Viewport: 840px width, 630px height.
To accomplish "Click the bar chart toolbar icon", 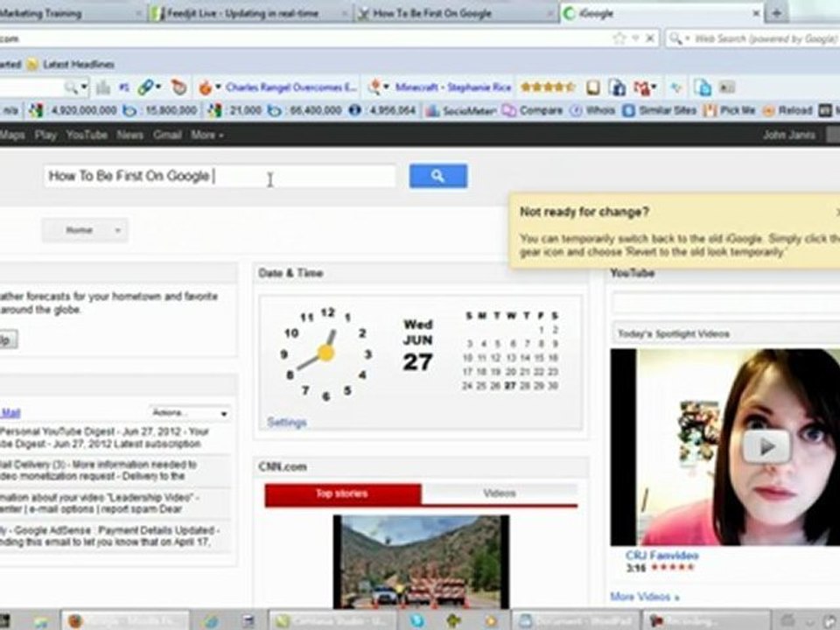I will tap(103, 87).
